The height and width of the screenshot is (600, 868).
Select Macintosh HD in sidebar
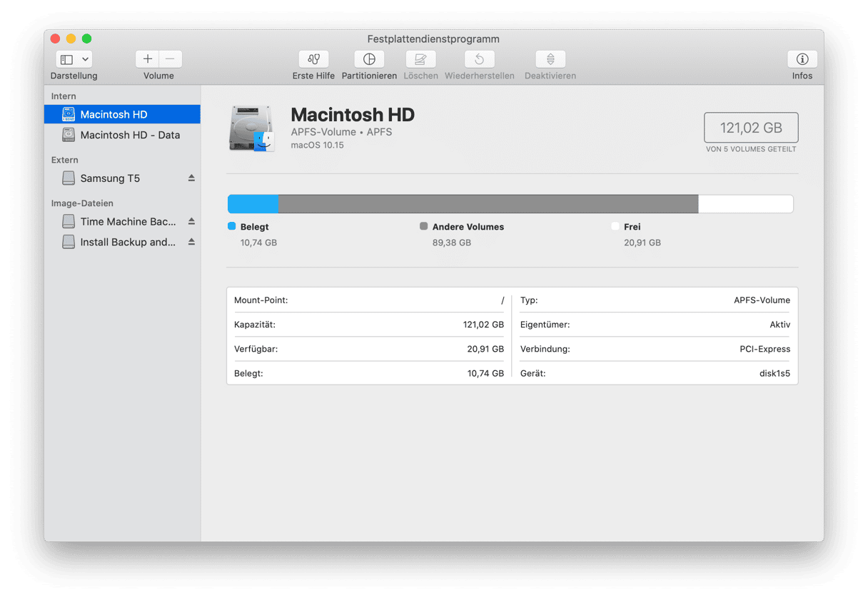pyautogui.click(x=114, y=114)
